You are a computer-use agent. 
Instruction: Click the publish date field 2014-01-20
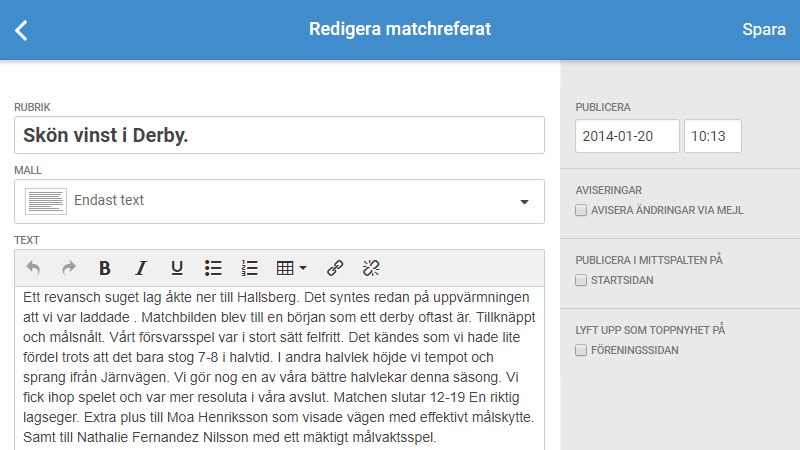pos(627,136)
